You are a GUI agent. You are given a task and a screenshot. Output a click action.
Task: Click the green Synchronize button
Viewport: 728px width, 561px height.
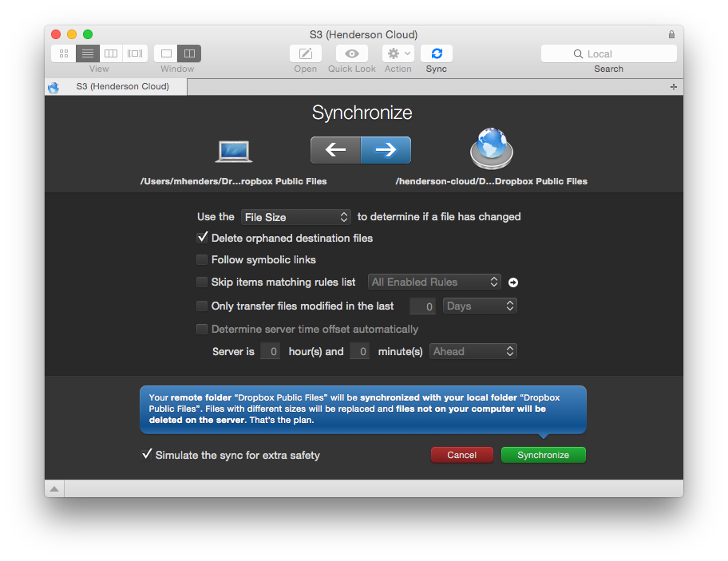pyautogui.click(x=544, y=455)
